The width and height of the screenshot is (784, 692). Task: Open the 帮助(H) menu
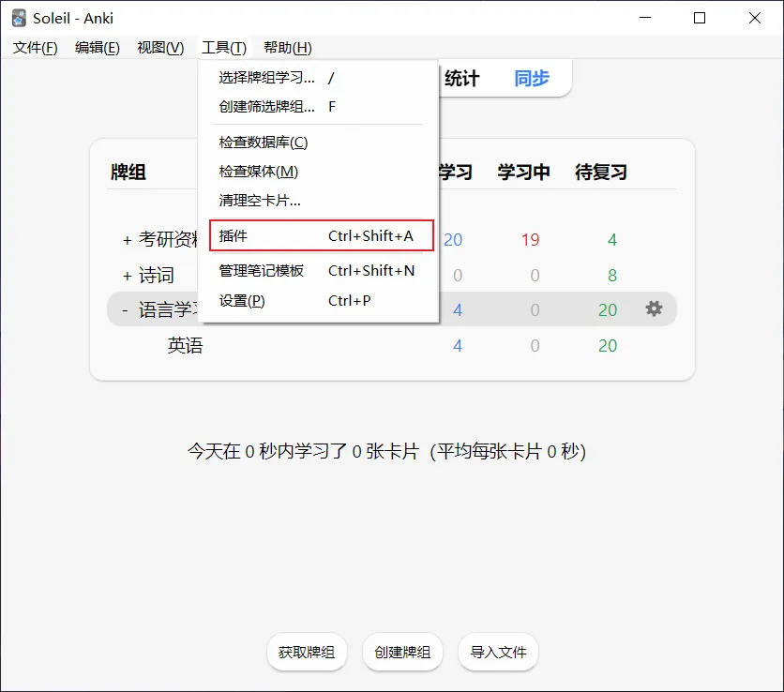(288, 48)
